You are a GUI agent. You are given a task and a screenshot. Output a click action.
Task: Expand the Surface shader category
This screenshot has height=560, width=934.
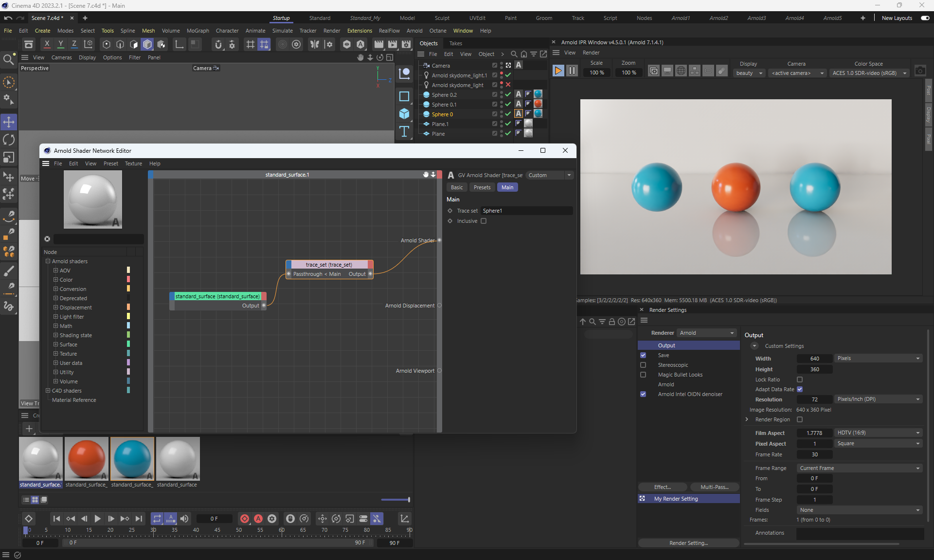pyautogui.click(x=55, y=344)
